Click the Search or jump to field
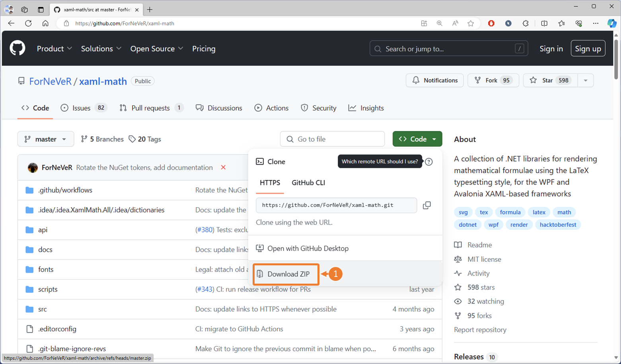621x364 pixels. (449, 49)
